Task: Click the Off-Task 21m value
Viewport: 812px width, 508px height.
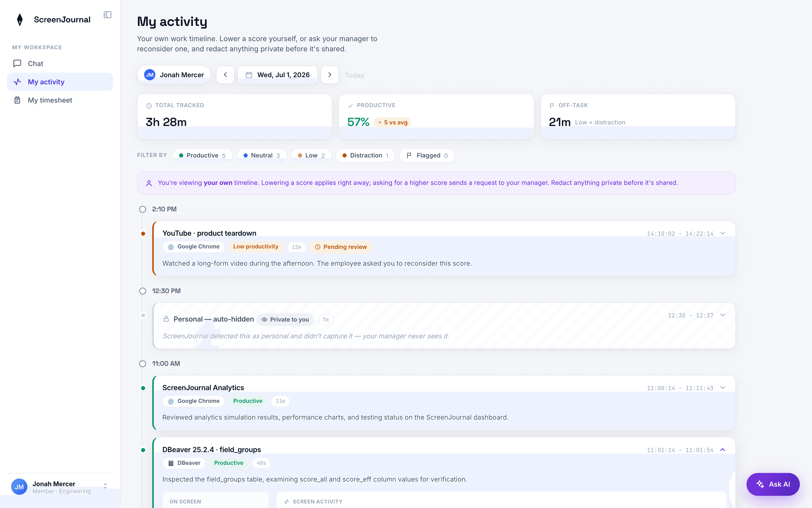Action: point(560,122)
